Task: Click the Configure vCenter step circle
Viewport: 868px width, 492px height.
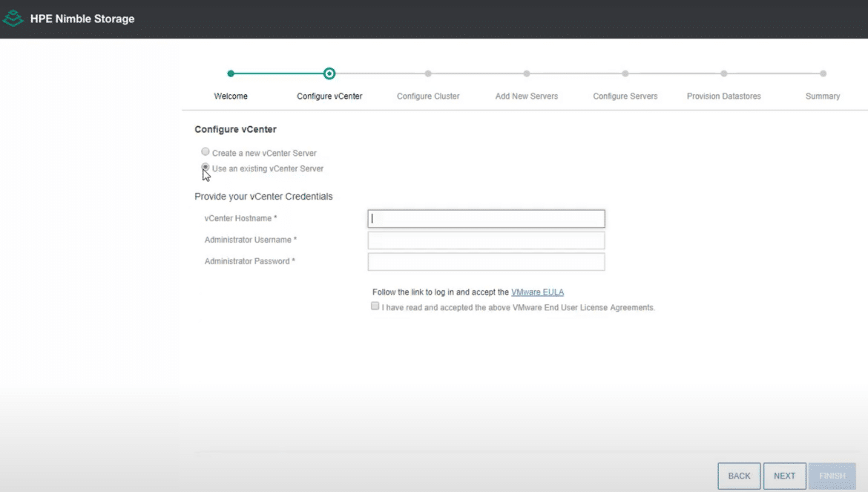Action: pyautogui.click(x=329, y=73)
